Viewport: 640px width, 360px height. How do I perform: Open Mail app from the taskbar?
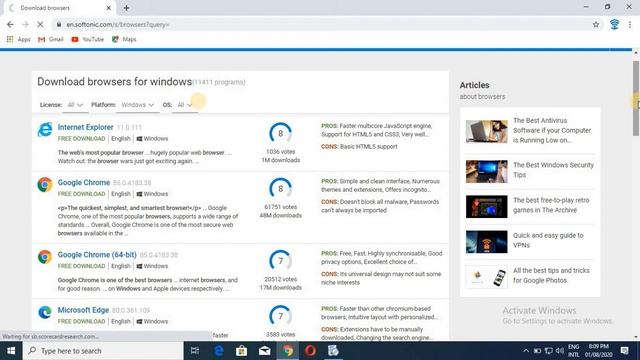tap(264, 351)
